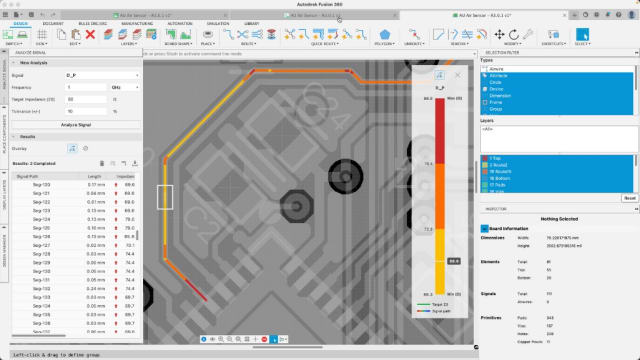The width and height of the screenshot is (640, 360).
Task: Close the D_P impedance legend panel
Action: click(x=458, y=75)
